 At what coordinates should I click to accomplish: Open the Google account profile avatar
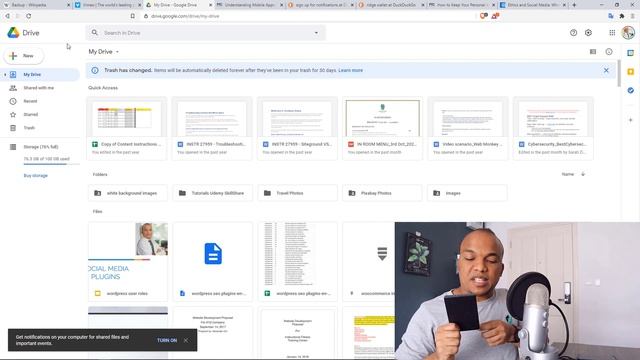[x=628, y=33]
